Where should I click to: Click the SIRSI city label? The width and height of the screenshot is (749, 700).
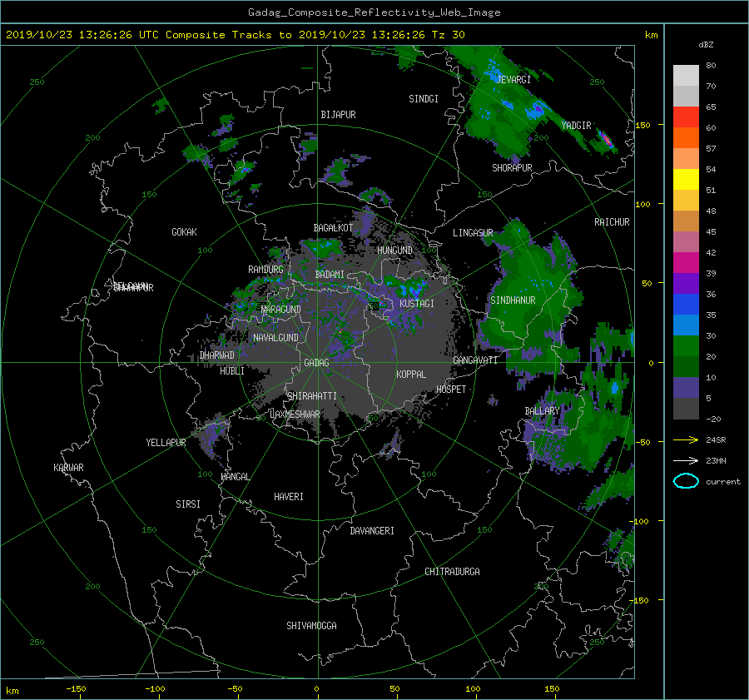coord(188,504)
